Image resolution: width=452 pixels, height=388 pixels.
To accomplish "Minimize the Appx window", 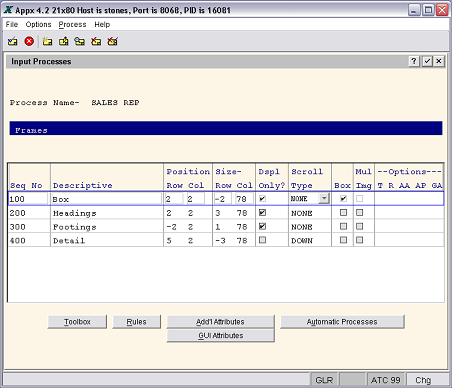I will click(x=414, y=10).
